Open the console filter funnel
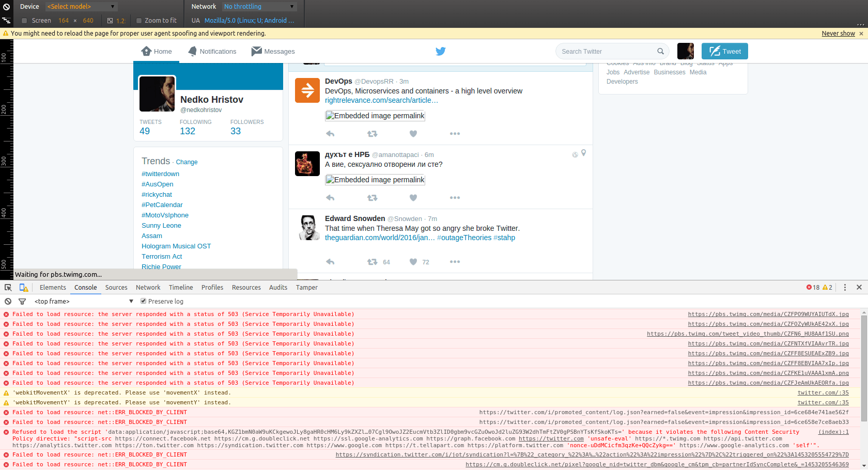 coord(22,302)
